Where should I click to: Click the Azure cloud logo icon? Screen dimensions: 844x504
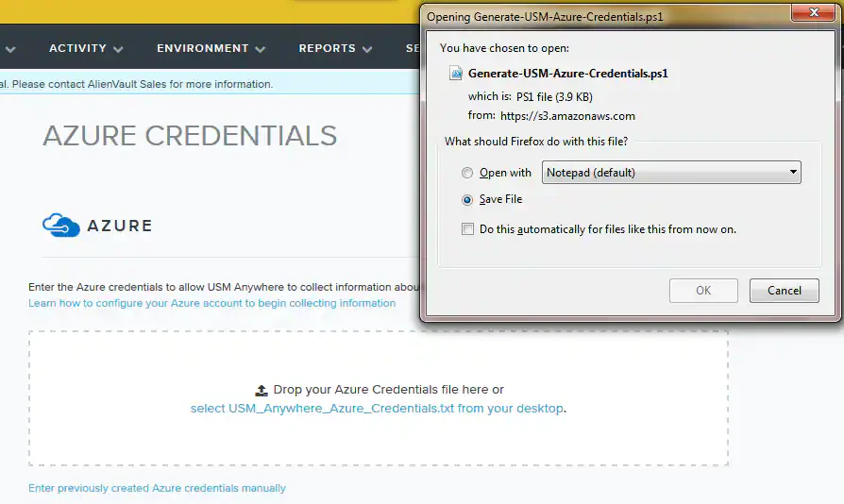click(61, 225)
